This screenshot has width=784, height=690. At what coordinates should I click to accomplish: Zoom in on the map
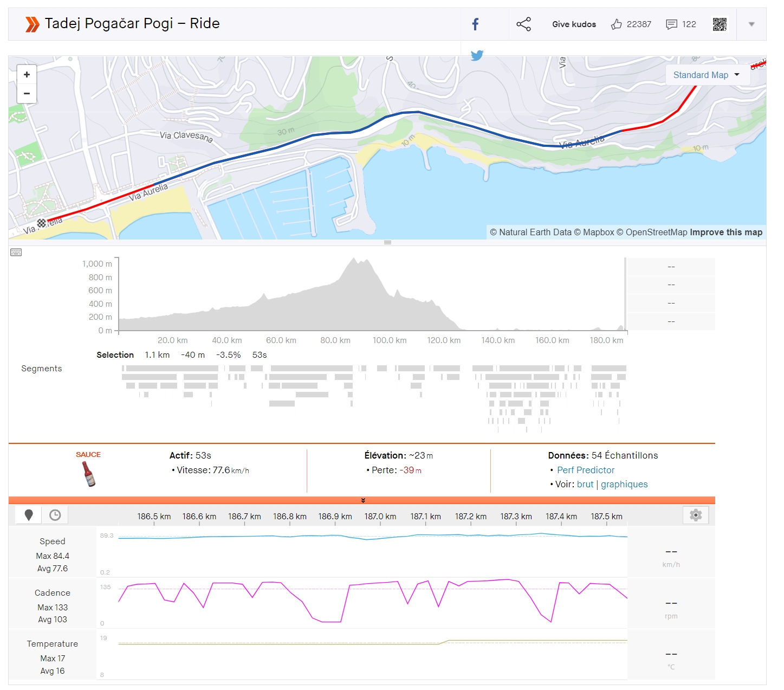[27, 75]
